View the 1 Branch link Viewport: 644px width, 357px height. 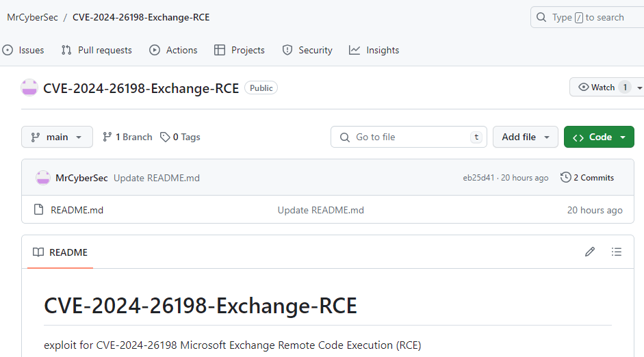(127, 137)
